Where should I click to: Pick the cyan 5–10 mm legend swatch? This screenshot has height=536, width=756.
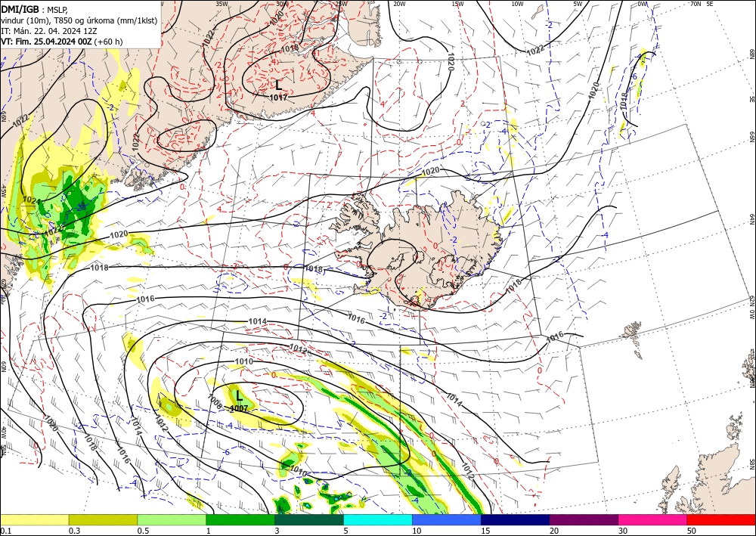tap(378, 519)
